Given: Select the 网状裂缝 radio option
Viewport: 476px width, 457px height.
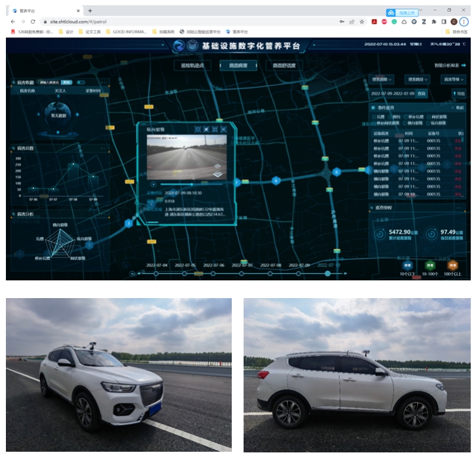Looking at the screenshot, I should [429, 117].
